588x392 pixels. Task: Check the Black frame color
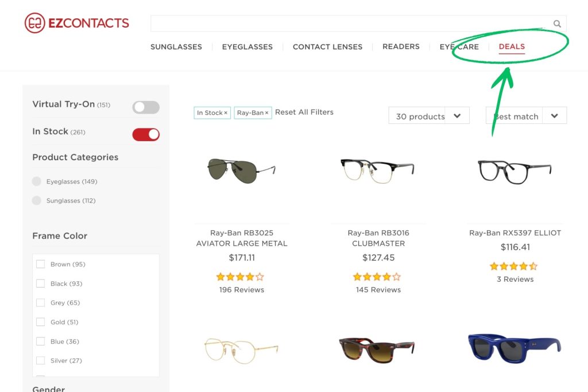pyautogui.click(x=41, y=284)
